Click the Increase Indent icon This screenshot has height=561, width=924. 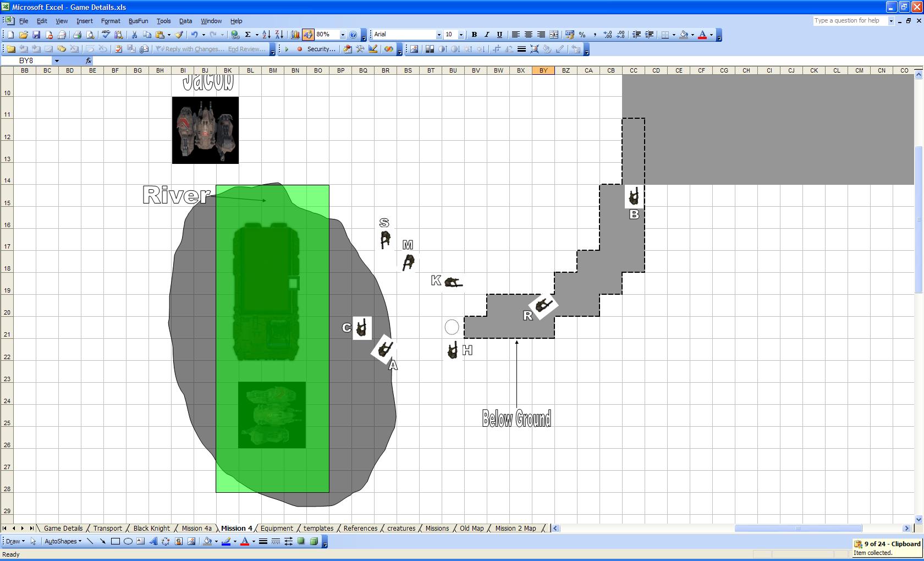tap(650, 35)
